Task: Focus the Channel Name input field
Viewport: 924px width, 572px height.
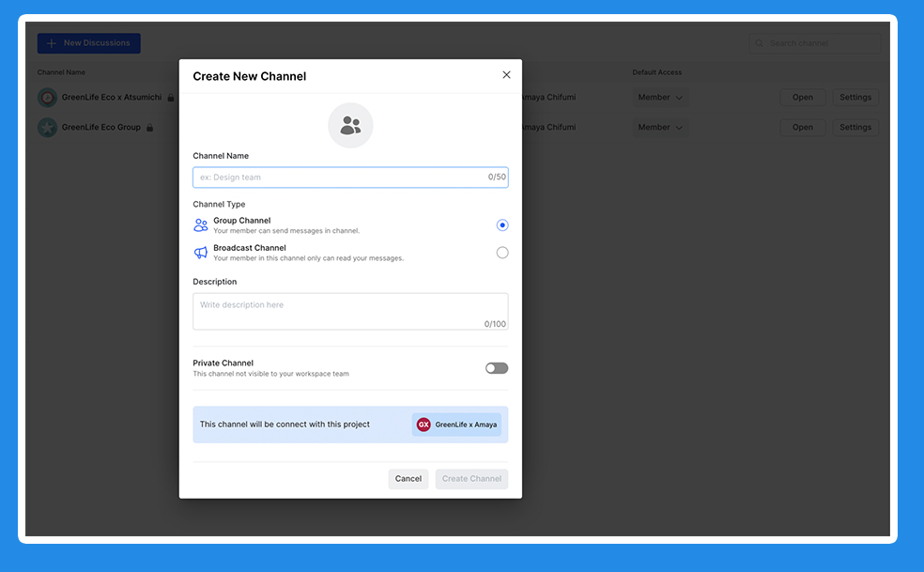Action: [350, 177]
